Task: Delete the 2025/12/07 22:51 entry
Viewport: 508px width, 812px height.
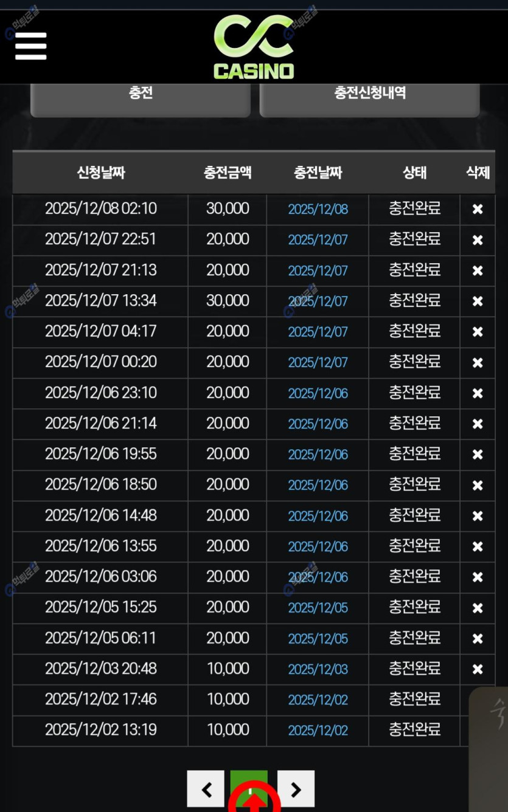Action: click(478, 240)
